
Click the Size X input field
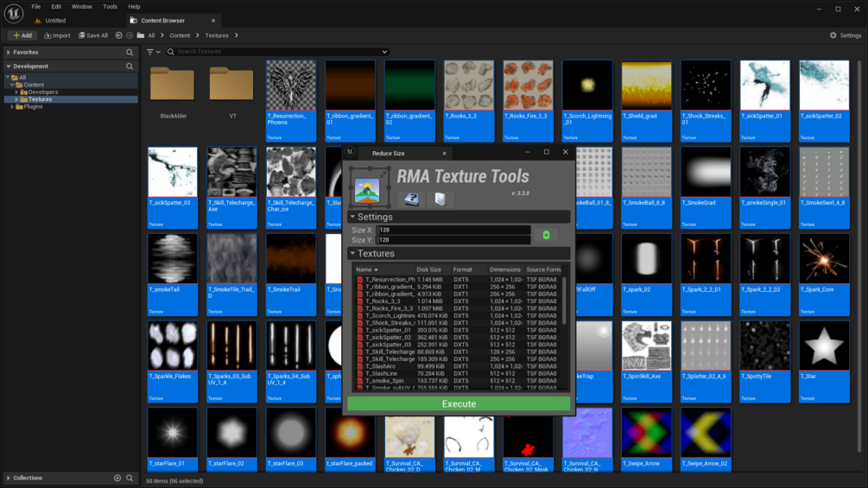(453, 230)
